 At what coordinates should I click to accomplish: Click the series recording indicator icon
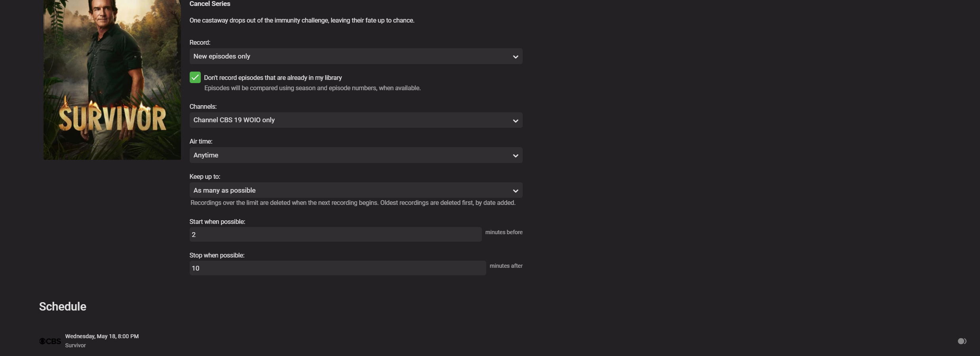962,341
